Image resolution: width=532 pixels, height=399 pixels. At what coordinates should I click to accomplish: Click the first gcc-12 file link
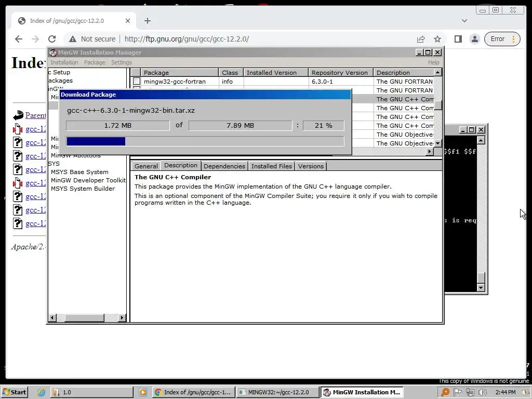tap(35, 129)
